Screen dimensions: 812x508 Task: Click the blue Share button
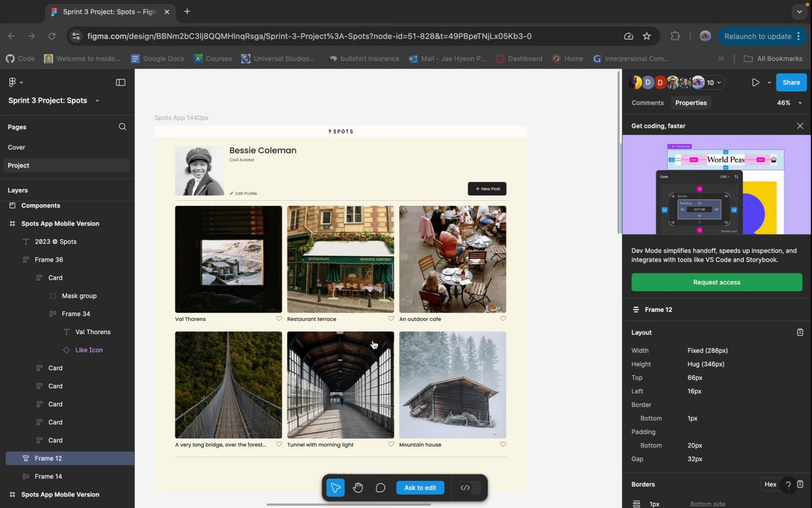tap(791, 83)
